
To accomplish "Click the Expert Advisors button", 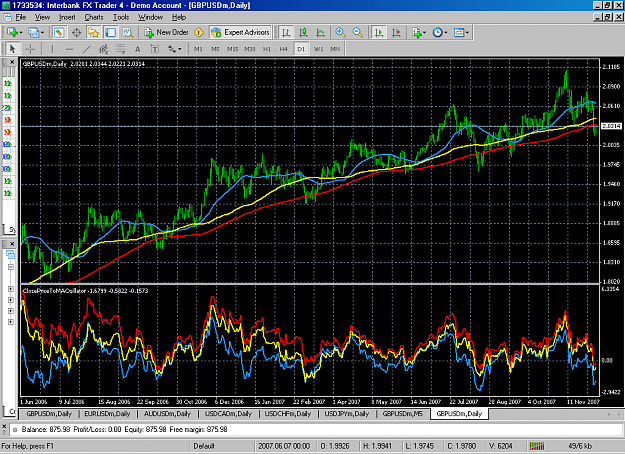I will click(240, 33).
